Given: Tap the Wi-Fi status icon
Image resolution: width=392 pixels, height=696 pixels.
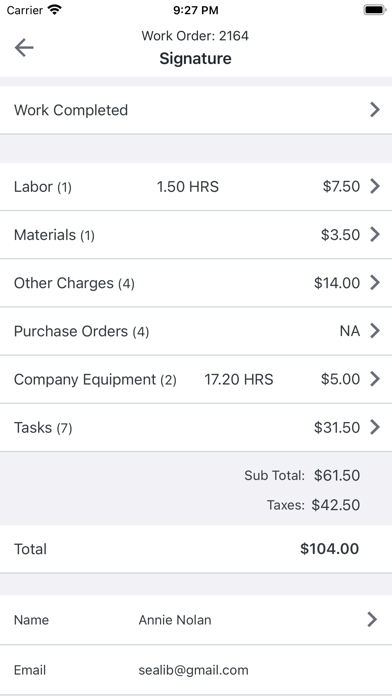Looking at the screenshot, I should pyautogui.click(x=55, y=10).
